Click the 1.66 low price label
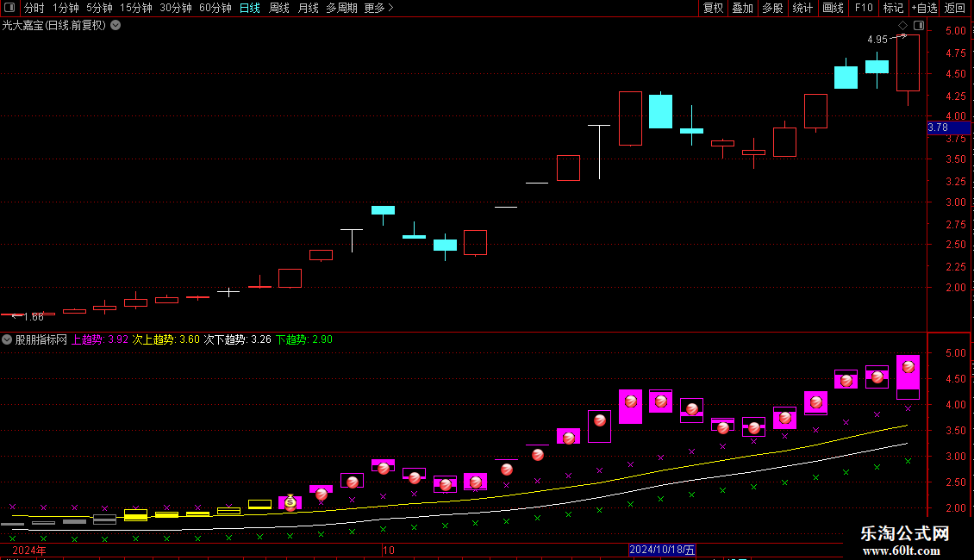974x560 pixels. [x=34, y=317]
